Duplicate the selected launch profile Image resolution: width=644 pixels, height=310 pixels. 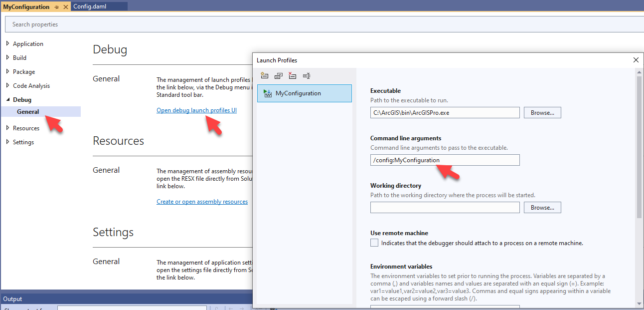click(x=278, y=76)
